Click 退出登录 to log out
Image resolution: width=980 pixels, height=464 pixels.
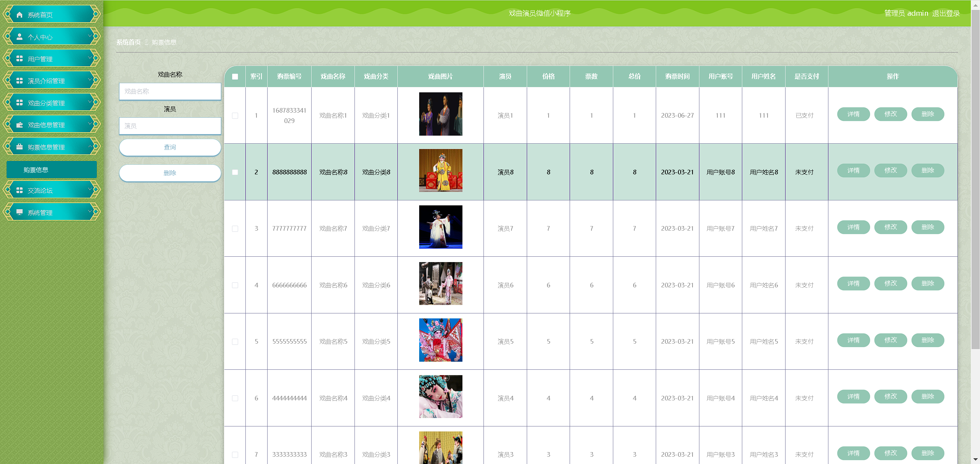pos(946,13)
